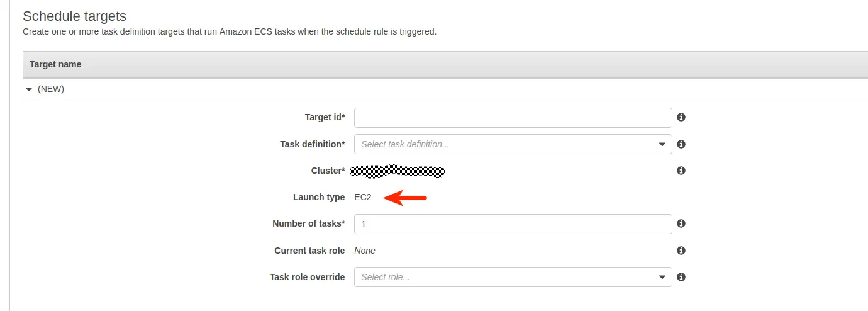Screen dimensions: 868x311
Task: Click the Current task role info icon
Action: click(x=681, y=251)
